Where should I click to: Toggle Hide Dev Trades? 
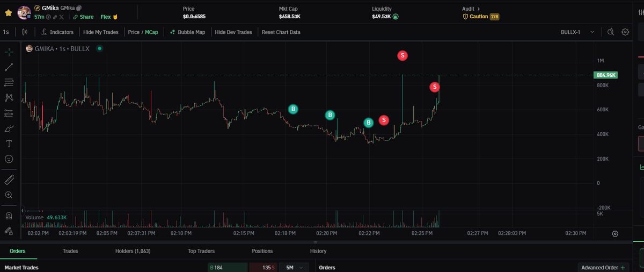point(233,32)
